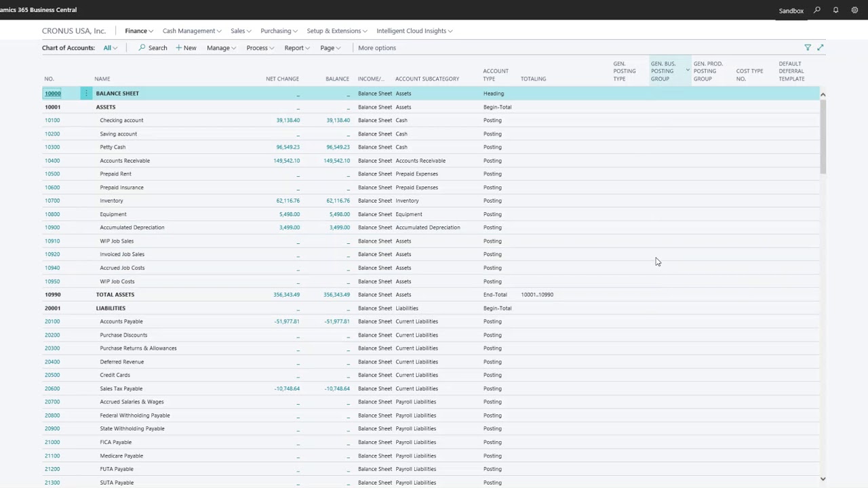This screenshot has width=868, height=488.
Task: Open account number 20100
Action: click(52, 321)
